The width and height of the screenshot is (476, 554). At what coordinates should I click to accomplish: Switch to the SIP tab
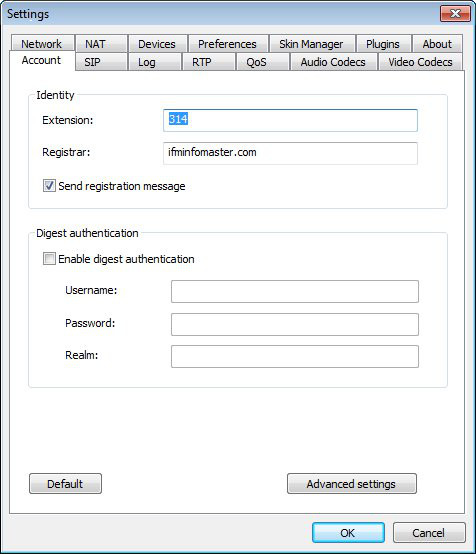[101, 62]
